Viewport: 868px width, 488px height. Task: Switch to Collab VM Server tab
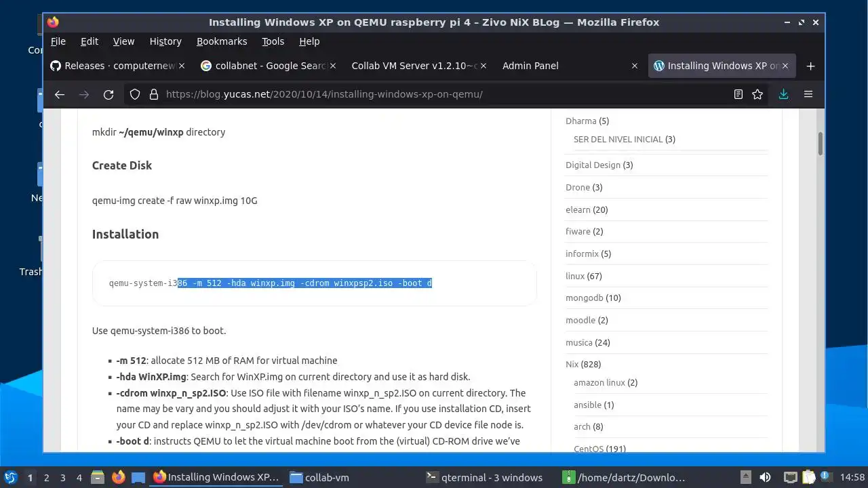418,66
